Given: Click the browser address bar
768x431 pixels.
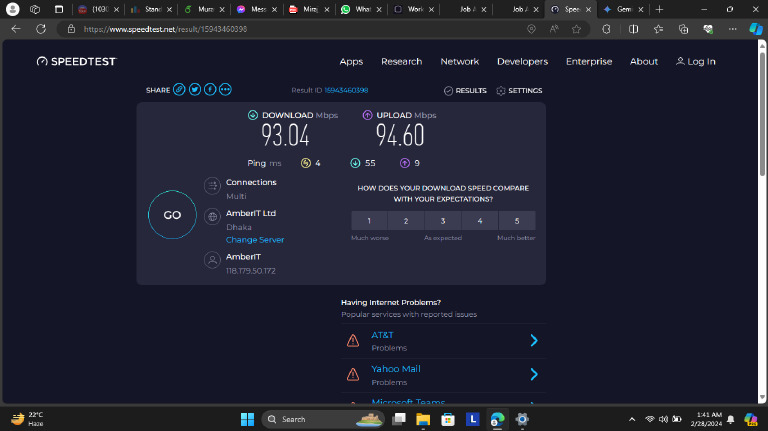Looking at the screenshot, I should (x=300, y=29).
